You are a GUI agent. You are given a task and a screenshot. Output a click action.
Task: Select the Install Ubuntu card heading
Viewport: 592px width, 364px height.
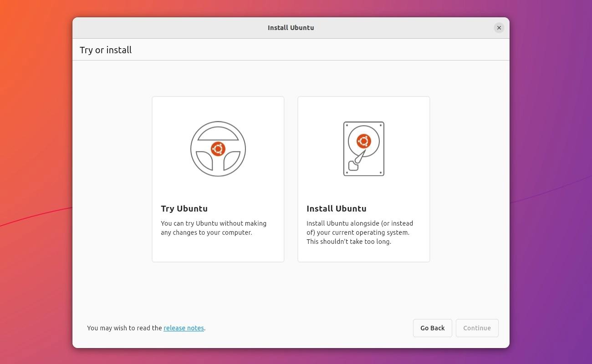pos(337,208)
